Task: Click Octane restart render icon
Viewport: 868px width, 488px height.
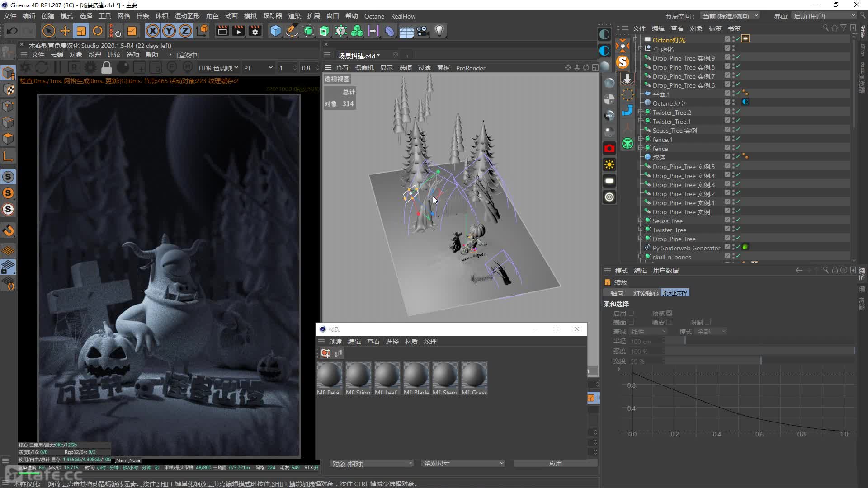Action: pyautogui.click(x=42, y=68)
